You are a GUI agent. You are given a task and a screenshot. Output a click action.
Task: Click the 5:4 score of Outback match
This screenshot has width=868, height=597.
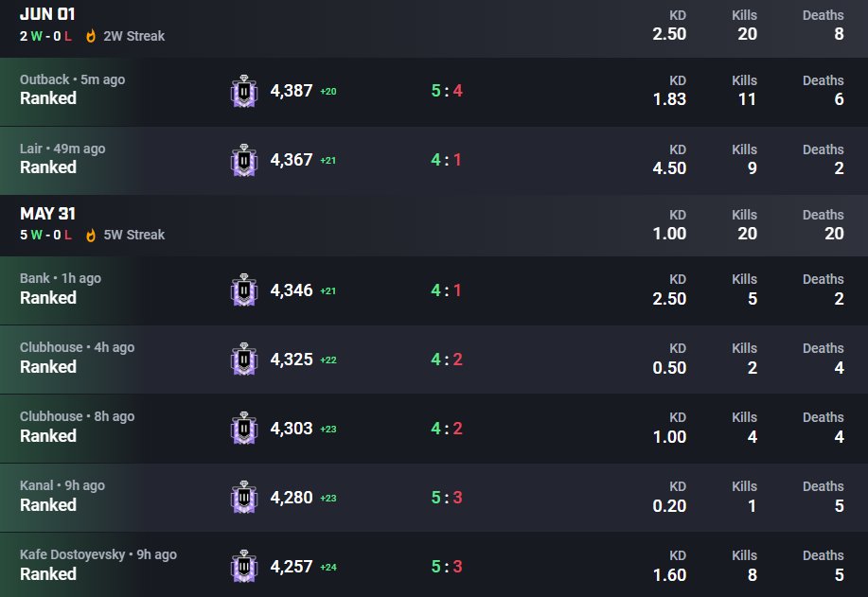click(446, 91)
